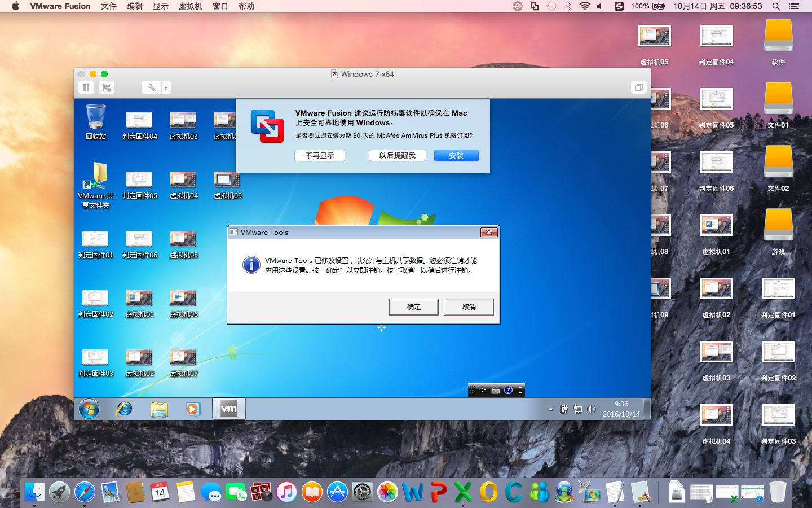The image size is (812, 508).
Task: Open Notification Center in the menu bar
Action: point(794,6)
